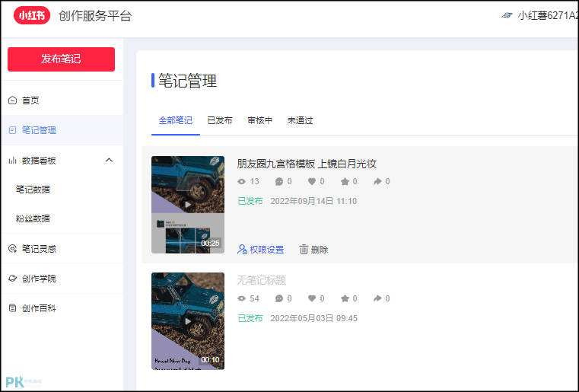Click the 小红书 red logo
Image resolution: width=579 pixels, height=392 pixels.
[32, 15]
